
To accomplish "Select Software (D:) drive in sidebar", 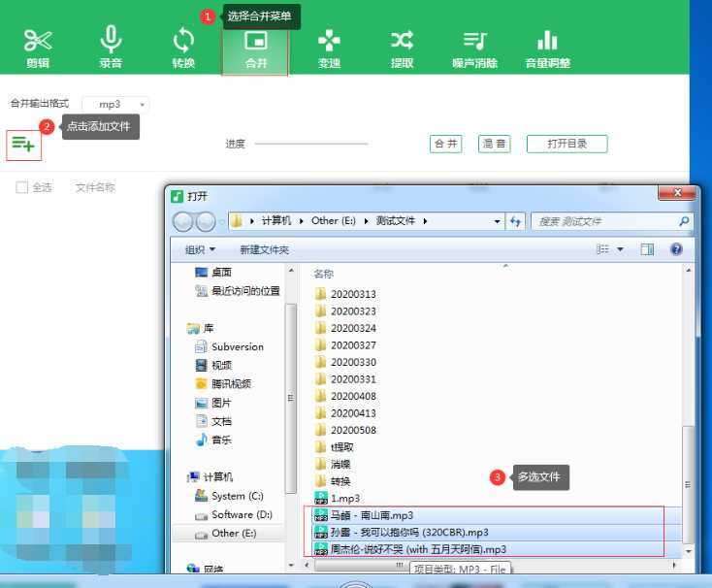I will click(242, 514).
